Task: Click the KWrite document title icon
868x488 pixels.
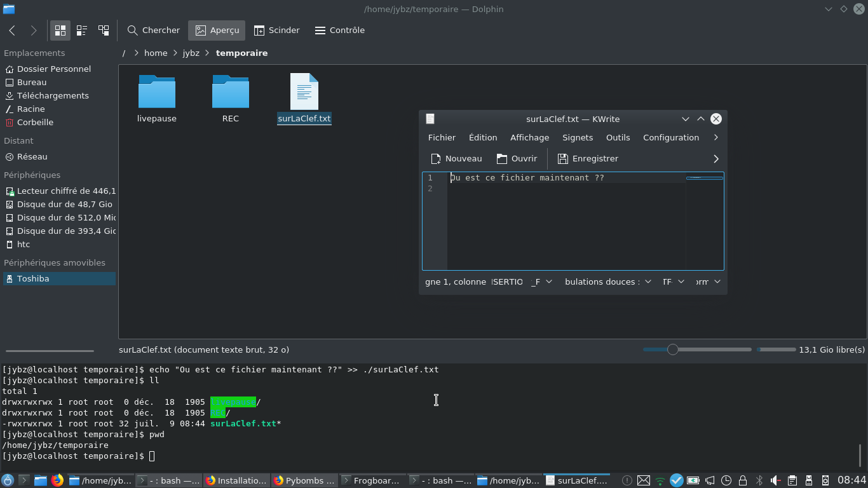Action: coord(430,119)
